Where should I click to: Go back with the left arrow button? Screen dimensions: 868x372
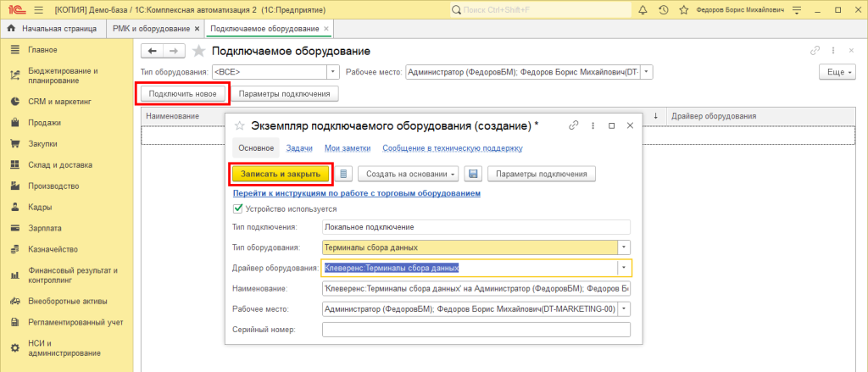153,52
